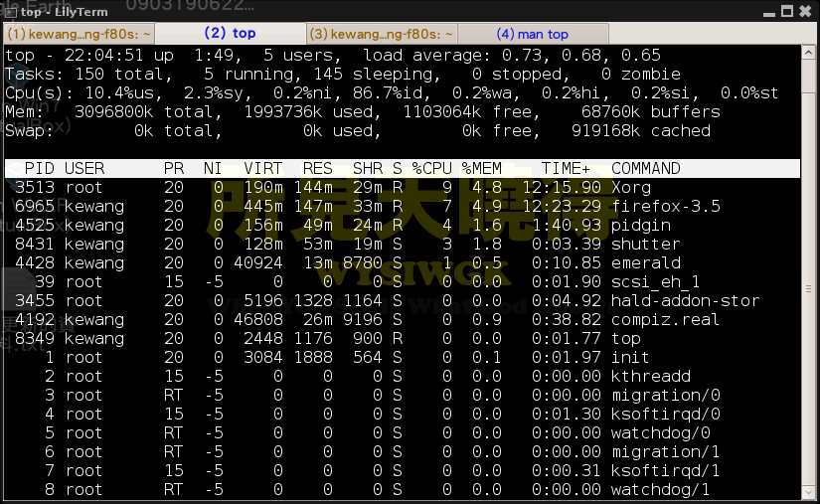Click the kthreadd process name
This screenshot has width=820, height=504.
(x=651, y=377)
